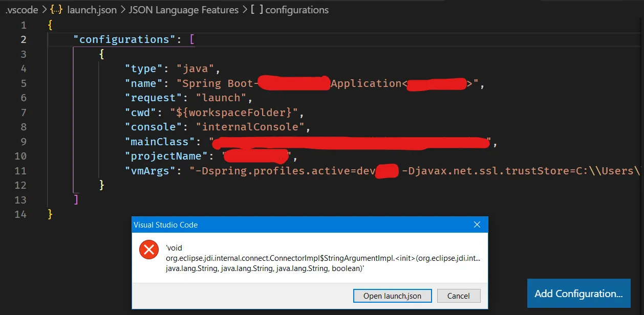Click the -Dspring.profiles.active=dev text
Image resolution: width=644 pixels, height=315 pixels.
click(x=285, y=171)
